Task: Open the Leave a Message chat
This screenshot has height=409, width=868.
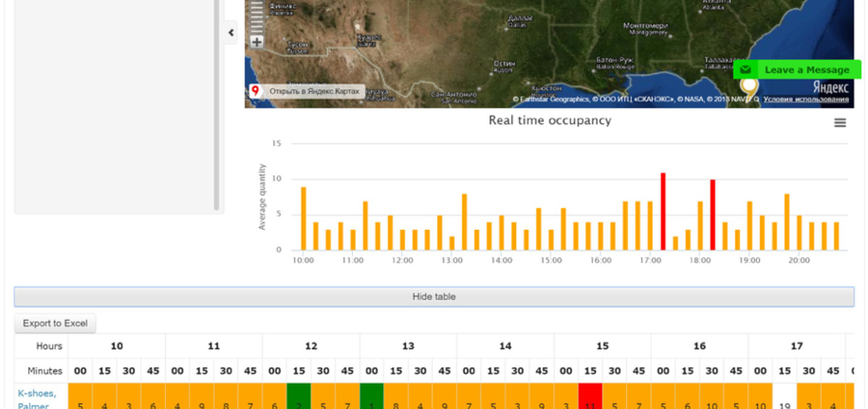Action: pos(798,69)
